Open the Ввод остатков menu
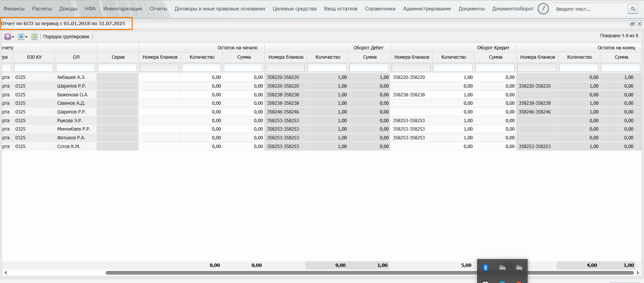Screen dimensions: 644x283 point(341,9)
